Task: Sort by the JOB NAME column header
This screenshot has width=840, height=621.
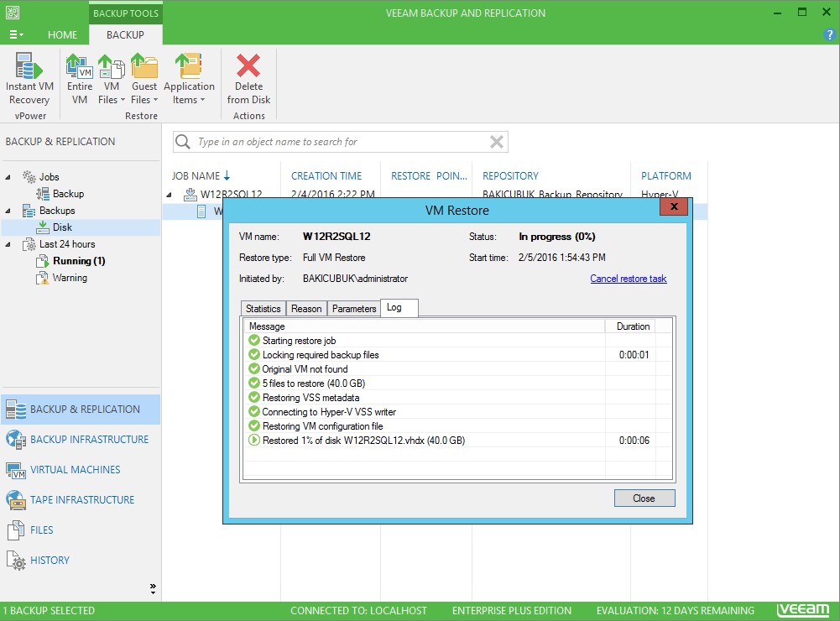Action: (x=201, y=175)
